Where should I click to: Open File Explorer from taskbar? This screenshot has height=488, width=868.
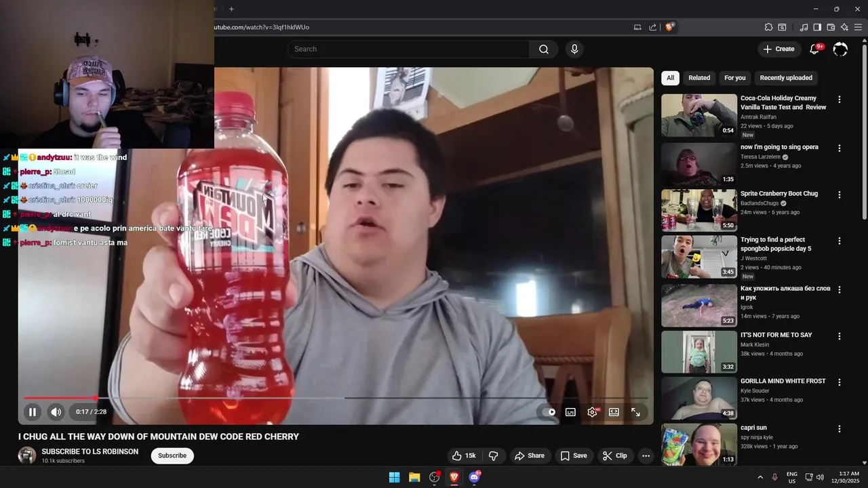pos(414,477)
